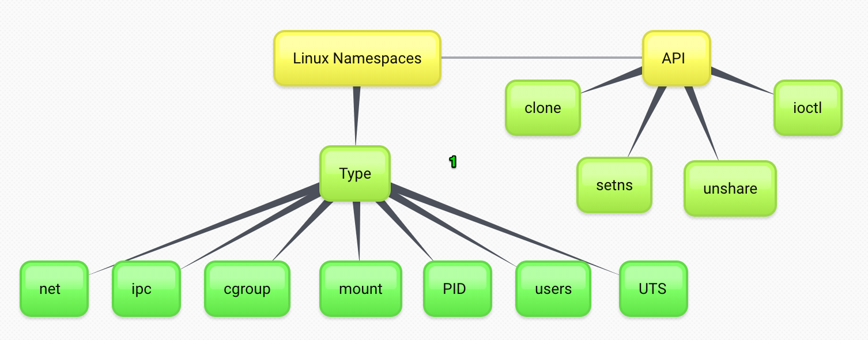This screenshot has height=340, width=868.
Task: Click the users node
Action: point(553,289)
